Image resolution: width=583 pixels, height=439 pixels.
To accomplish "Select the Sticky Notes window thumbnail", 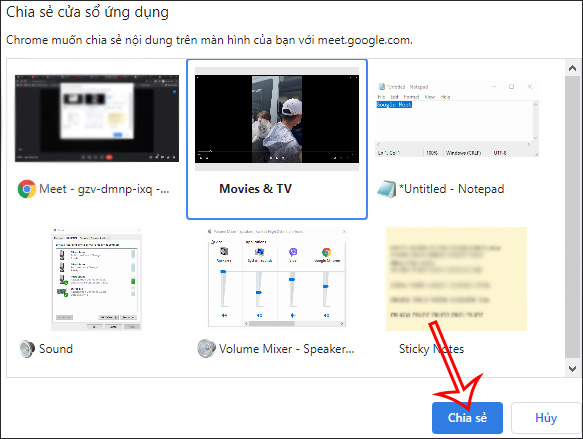I will [x=457, y=279].
